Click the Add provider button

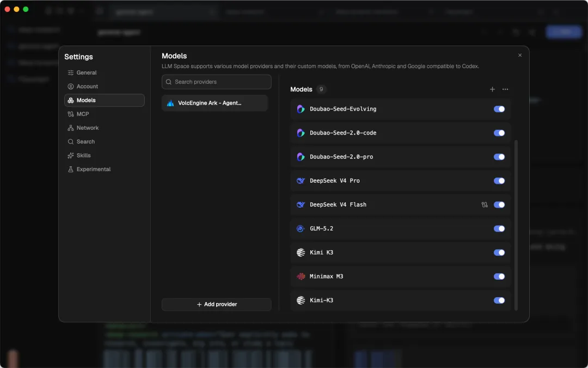pos(216,304)
